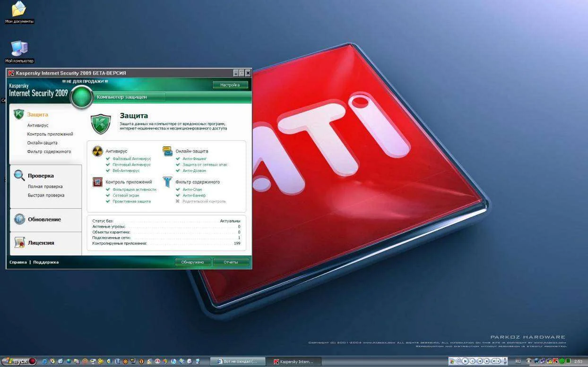
Task: Click the RU language indicator
Action: (x=518, y=361)
